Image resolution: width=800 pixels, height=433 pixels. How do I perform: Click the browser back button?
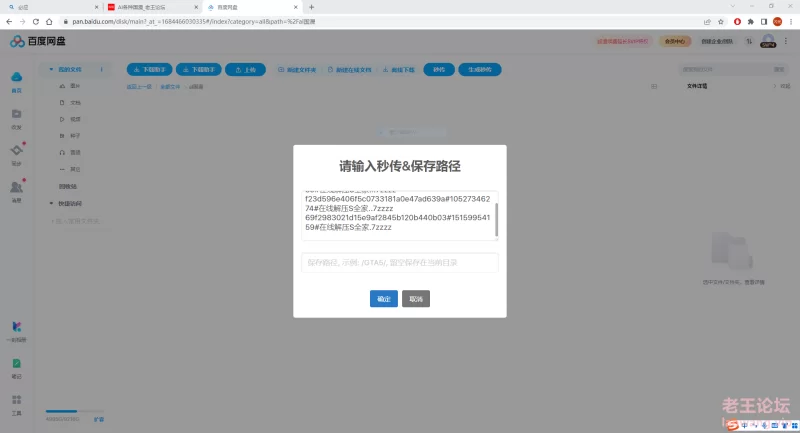pyautogui.click(x=9, y=21)
